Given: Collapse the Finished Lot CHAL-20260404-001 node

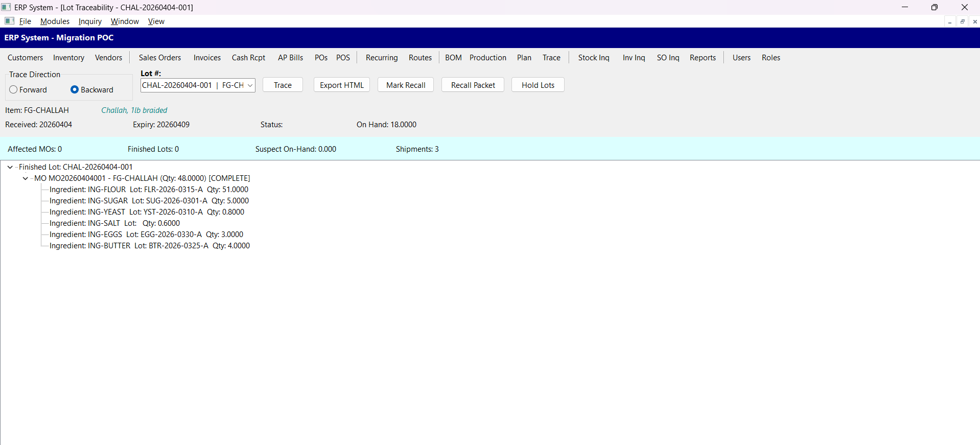Looking at the screenshot, I should (10, 167).
